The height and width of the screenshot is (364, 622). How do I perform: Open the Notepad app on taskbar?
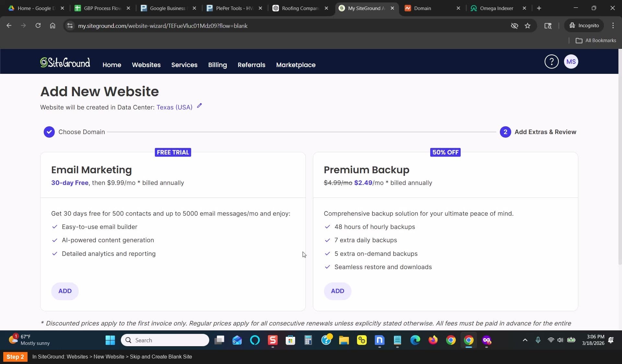tap(397, 340)
